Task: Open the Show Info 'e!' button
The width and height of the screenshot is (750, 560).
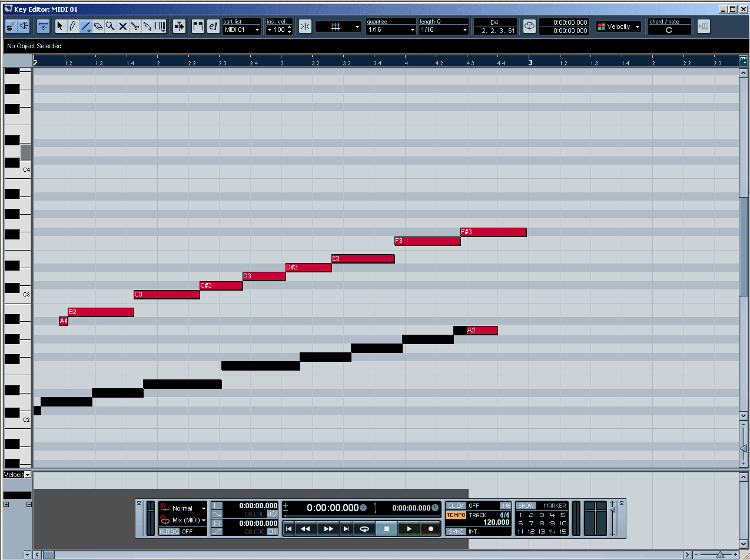Action: pos(213,26)
